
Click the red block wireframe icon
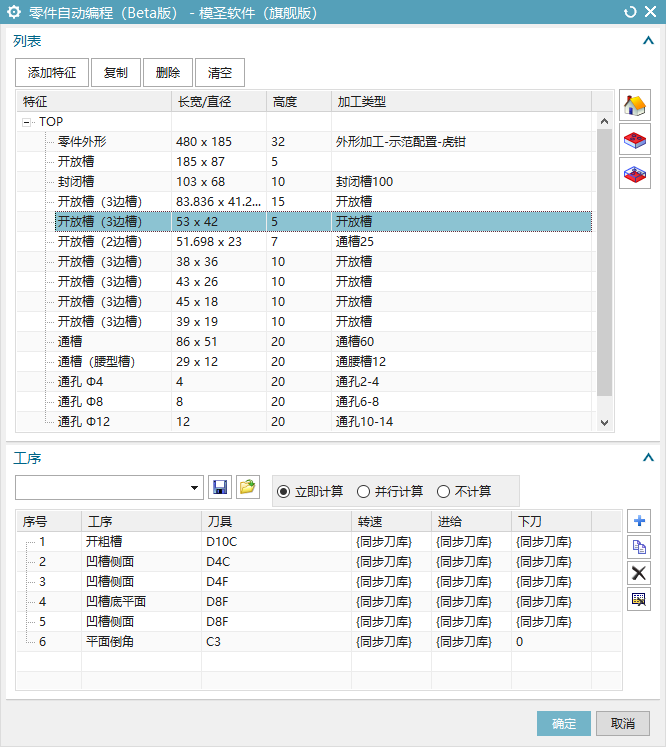coord(635,173)
